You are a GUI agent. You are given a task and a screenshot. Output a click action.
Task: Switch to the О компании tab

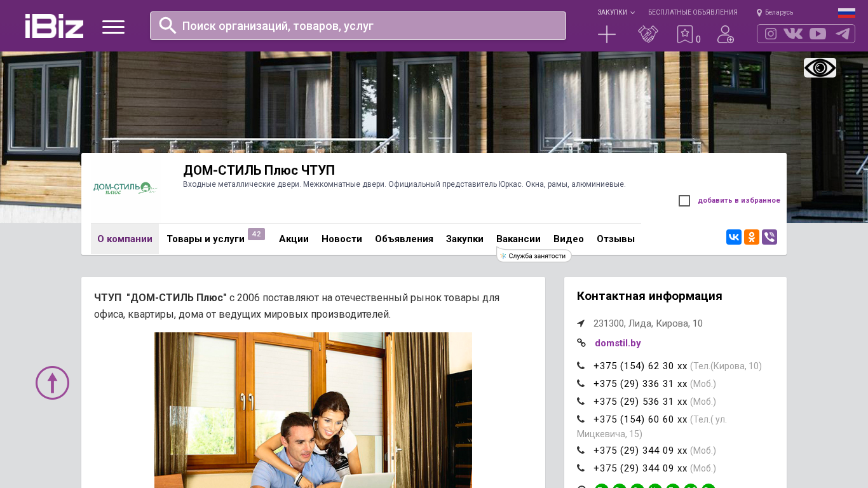[125, 239]
